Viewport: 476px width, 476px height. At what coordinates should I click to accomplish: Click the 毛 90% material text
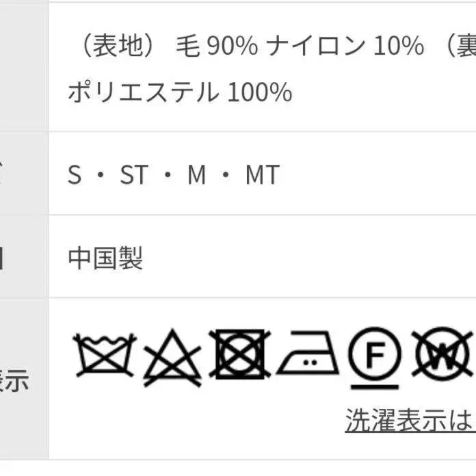click(217, 47)
